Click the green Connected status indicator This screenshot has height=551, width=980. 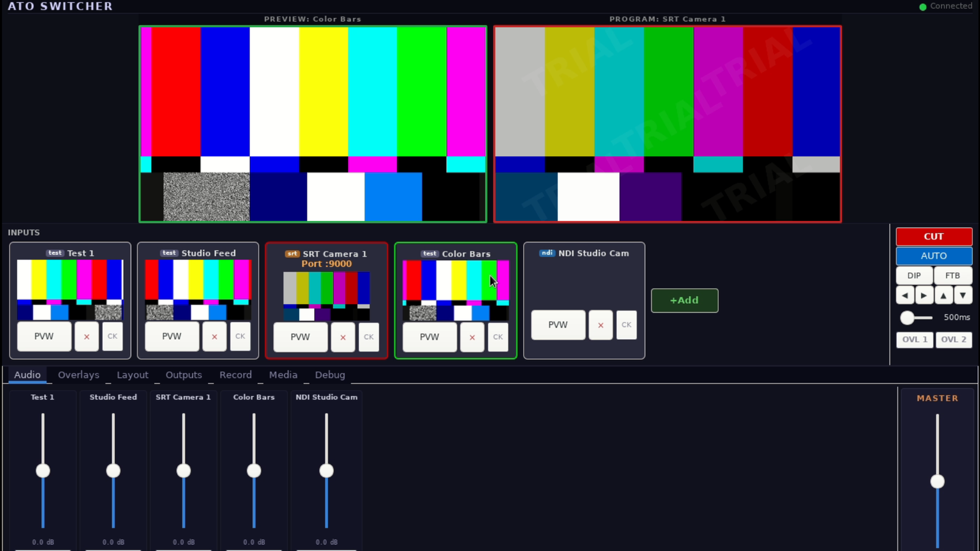(x=922, y=6)
